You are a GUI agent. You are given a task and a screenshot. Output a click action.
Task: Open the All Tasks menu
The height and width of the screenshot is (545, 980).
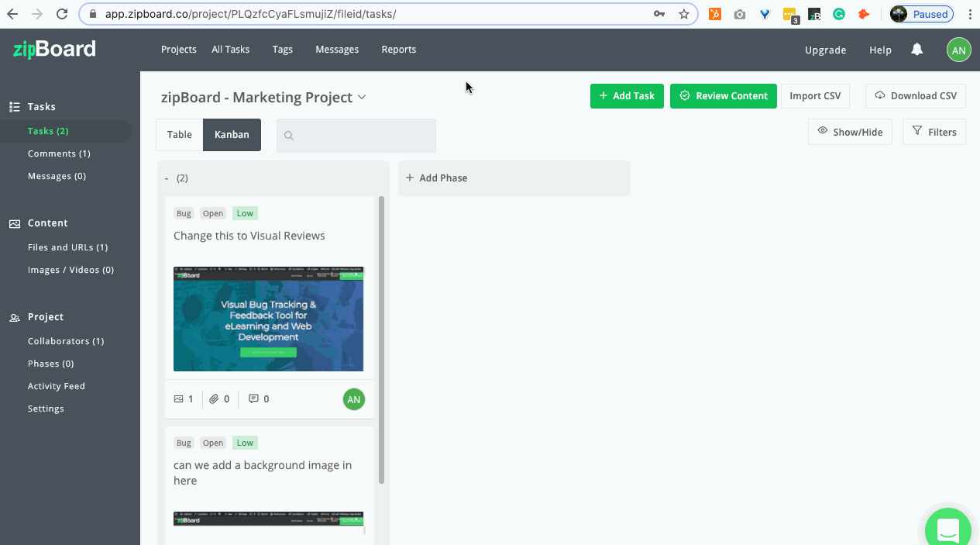(231, 50)
